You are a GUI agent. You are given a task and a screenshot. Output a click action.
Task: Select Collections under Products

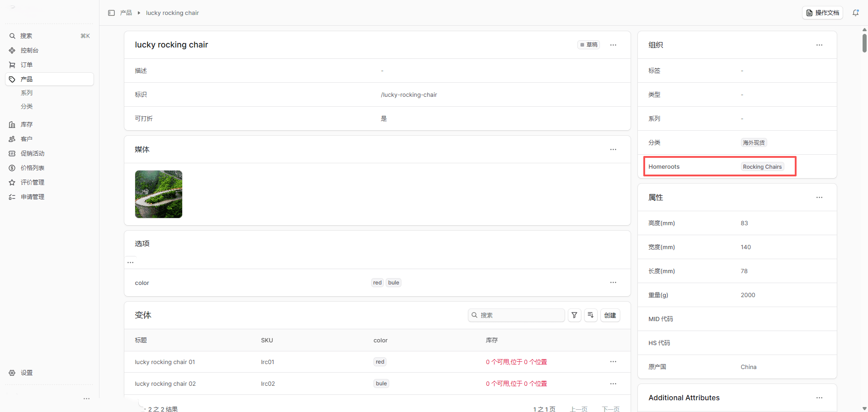(x=27, y=93)
